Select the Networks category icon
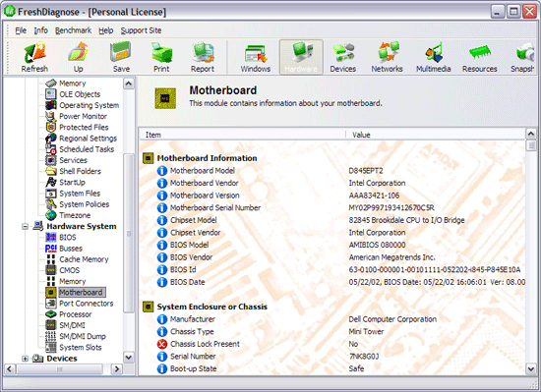Screen dimensions: 541x392 tap(387, 57)
